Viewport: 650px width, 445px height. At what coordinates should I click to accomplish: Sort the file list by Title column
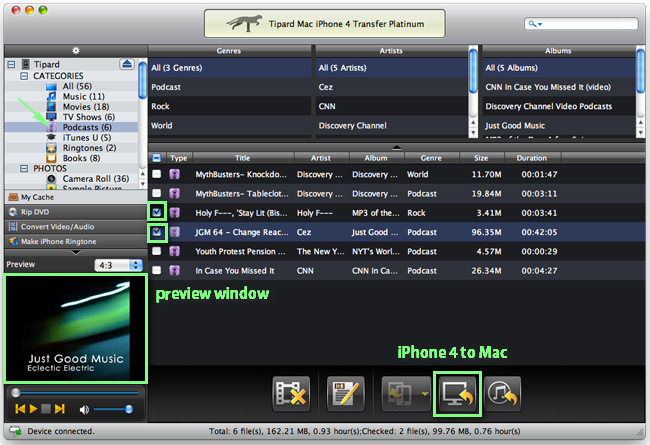coord(243,158)
